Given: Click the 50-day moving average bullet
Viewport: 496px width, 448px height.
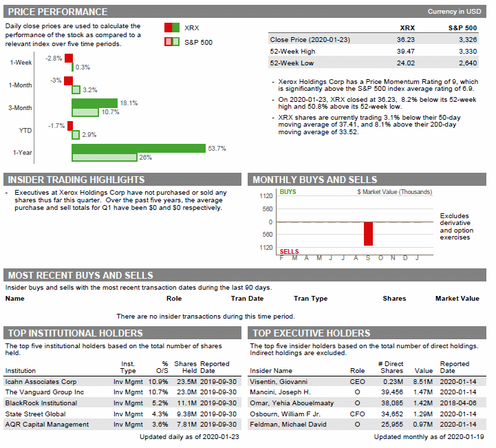Looking at the screenshot, I should click(x=369, y=125).
